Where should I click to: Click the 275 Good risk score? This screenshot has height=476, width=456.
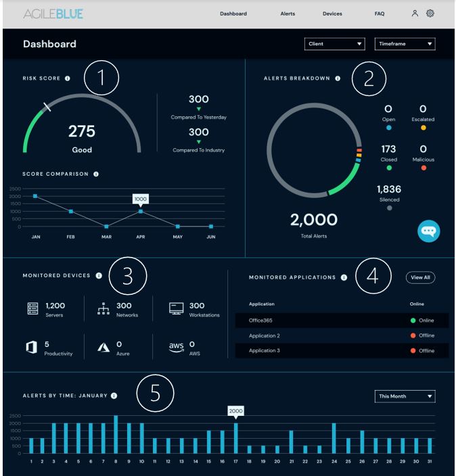click(82, 131)
